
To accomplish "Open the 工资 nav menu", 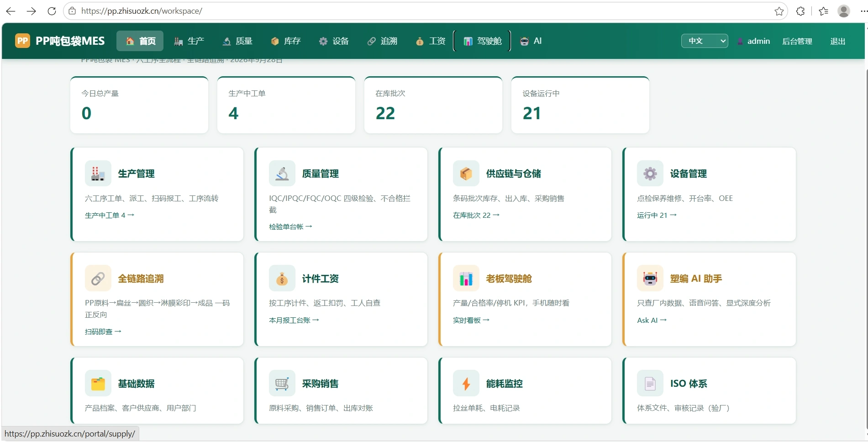I will tap(431, 41).
